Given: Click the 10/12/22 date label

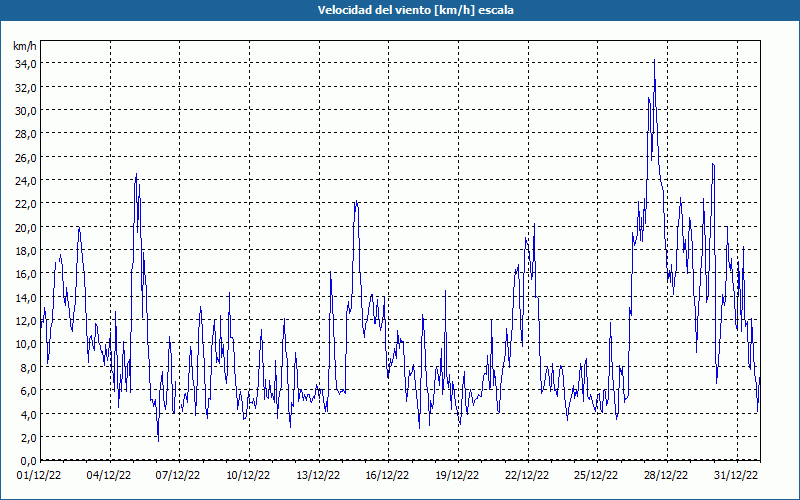Looking at the screenshot, I should [248, 476].
